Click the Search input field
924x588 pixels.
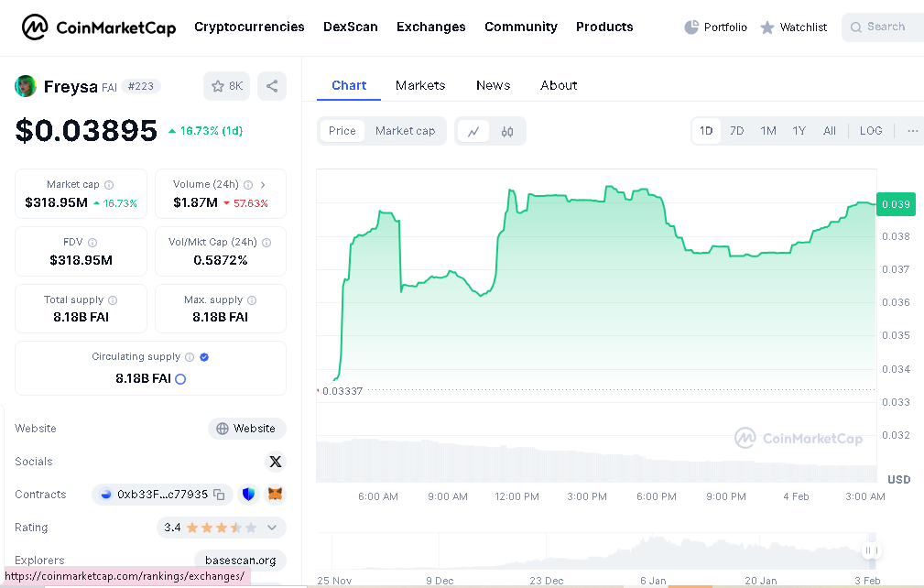coord(883,27)
